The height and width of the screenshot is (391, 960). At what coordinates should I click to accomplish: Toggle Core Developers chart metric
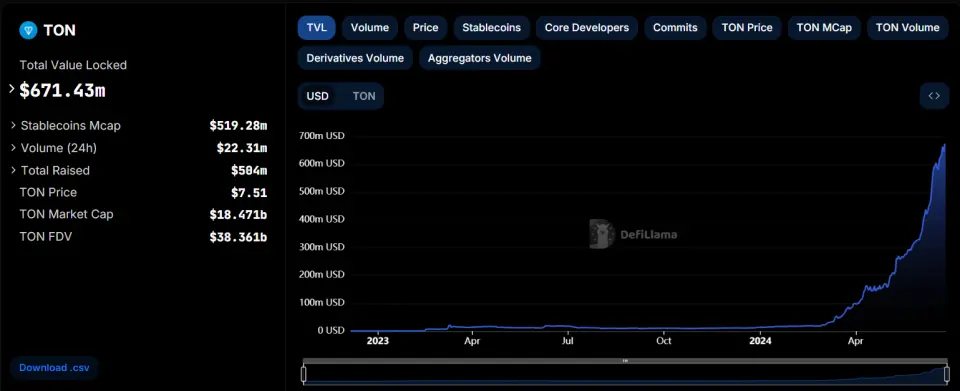587,28
